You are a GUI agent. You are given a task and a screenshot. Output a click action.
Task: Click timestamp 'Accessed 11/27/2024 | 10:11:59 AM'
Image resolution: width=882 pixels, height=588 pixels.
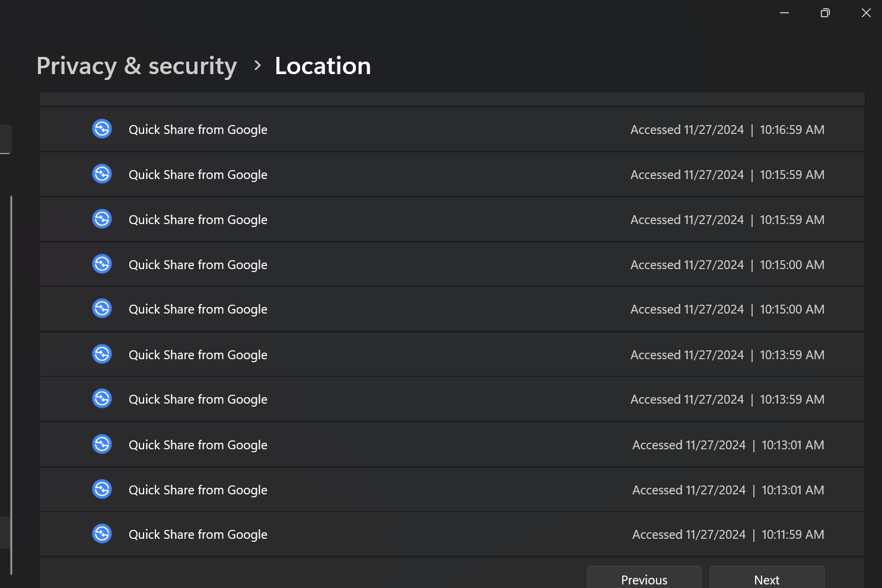728,535
